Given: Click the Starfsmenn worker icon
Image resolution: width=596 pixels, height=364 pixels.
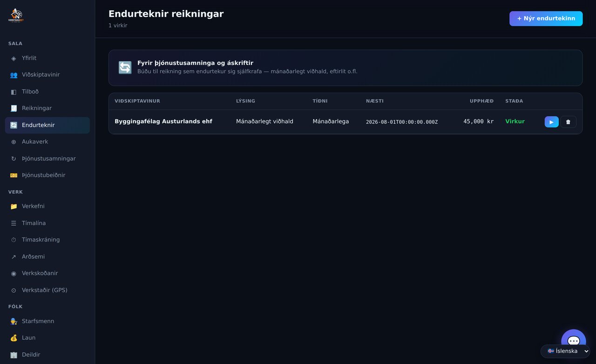Looking at the screenshot, I should (x=14, y=321).
